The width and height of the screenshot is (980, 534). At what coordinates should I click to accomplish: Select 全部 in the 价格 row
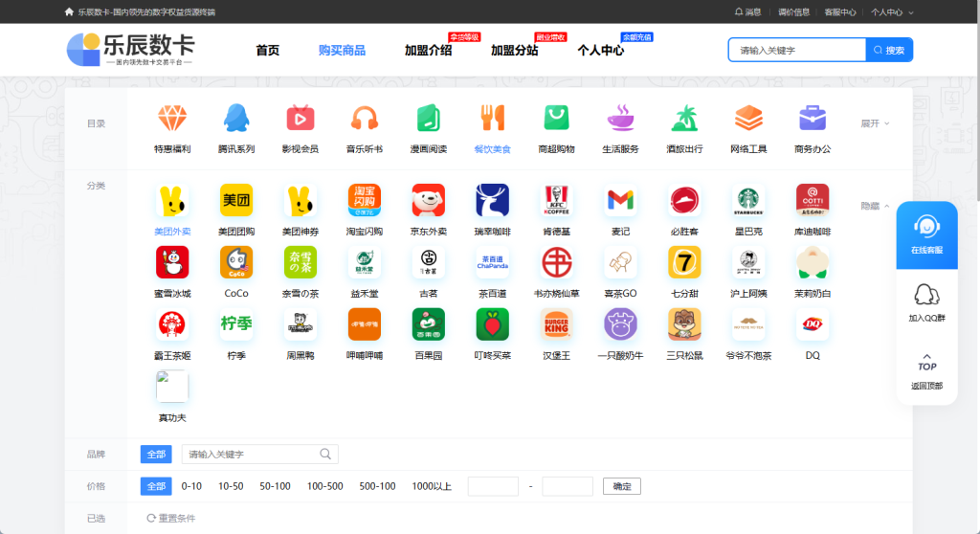[156, 486]
